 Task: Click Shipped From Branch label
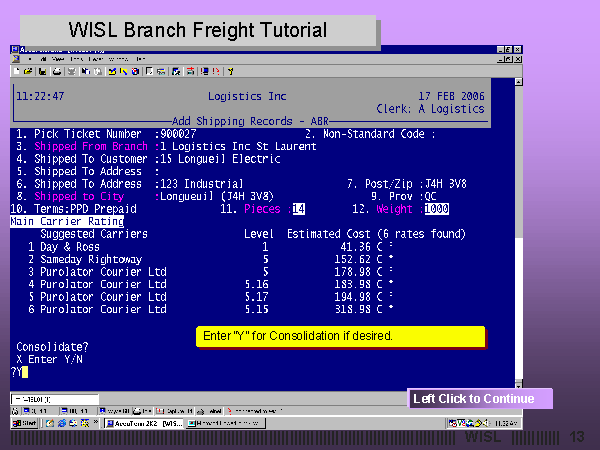pos(91,146)
